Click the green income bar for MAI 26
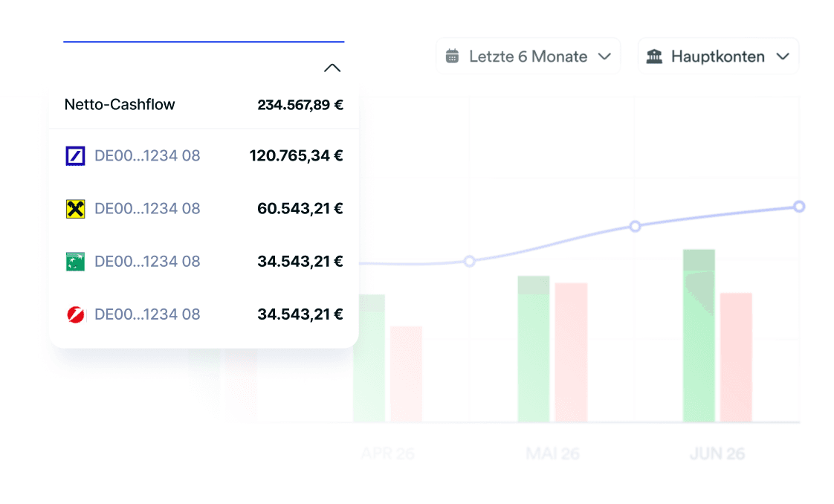Image resolution: width=834 pixels, height=504 pixels. point(534,349)
